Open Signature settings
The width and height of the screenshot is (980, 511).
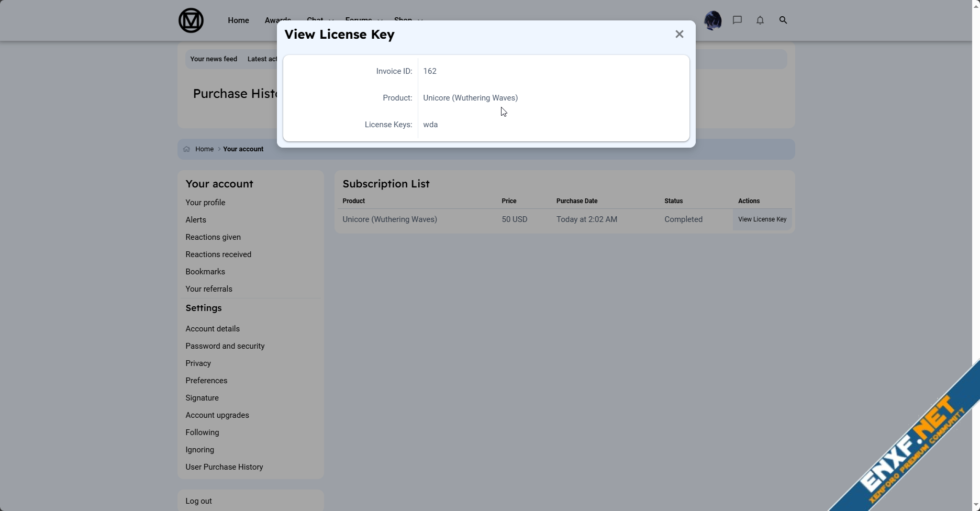202,398
